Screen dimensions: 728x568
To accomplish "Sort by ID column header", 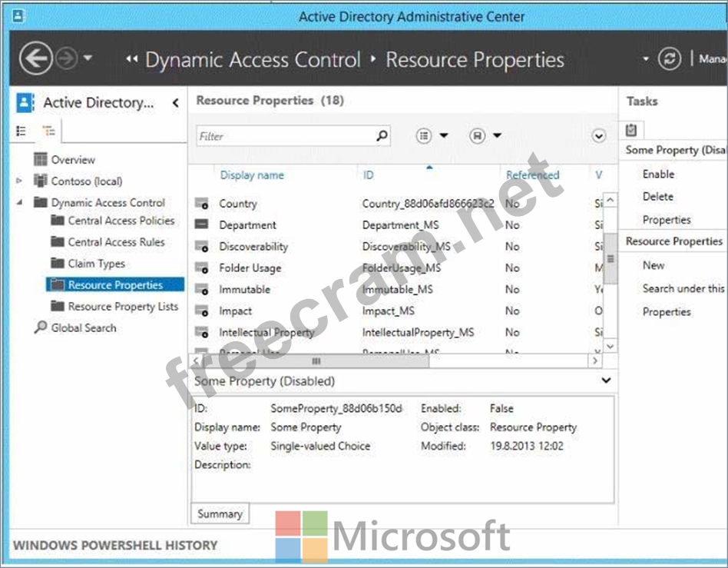I will [x=368, y=175].
